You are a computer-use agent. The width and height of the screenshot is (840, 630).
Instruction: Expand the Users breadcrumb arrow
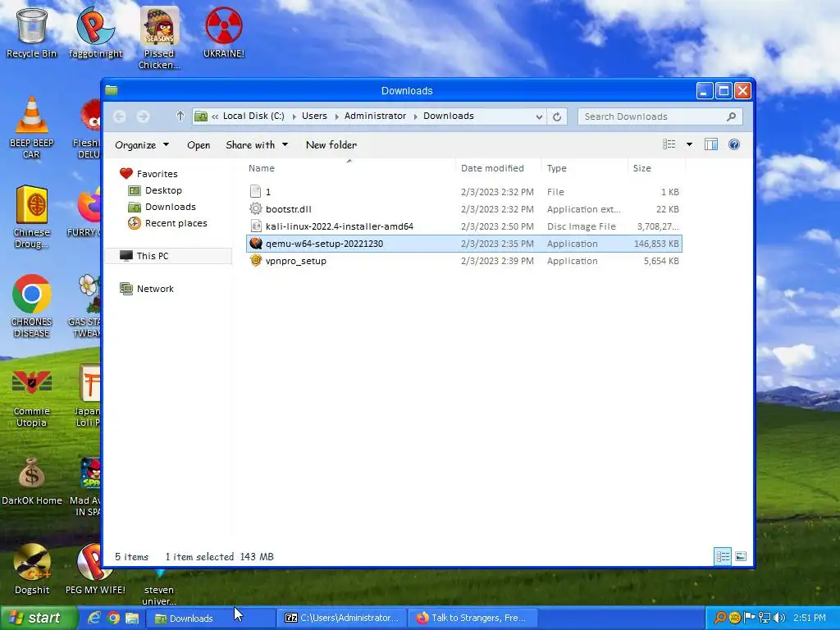(336, 116)
